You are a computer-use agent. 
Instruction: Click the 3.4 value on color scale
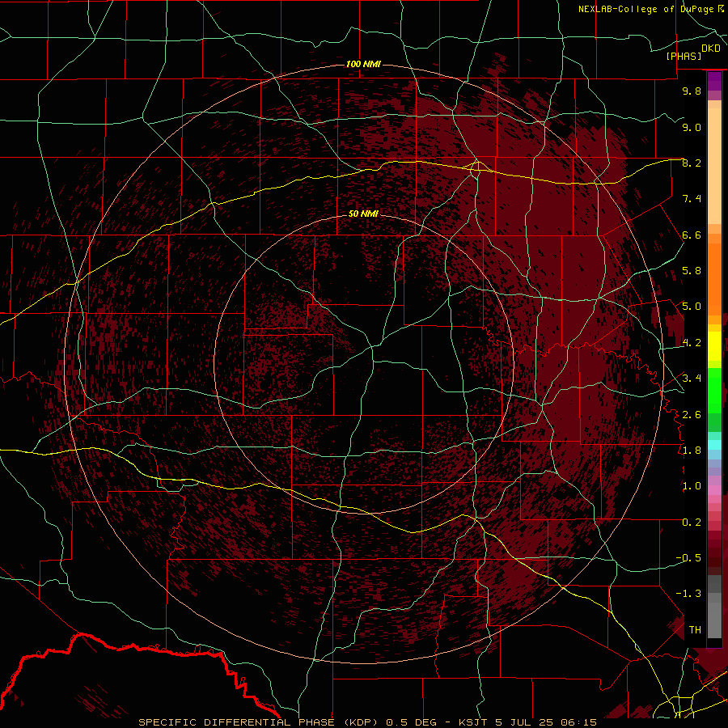click(x=692, y=378)
